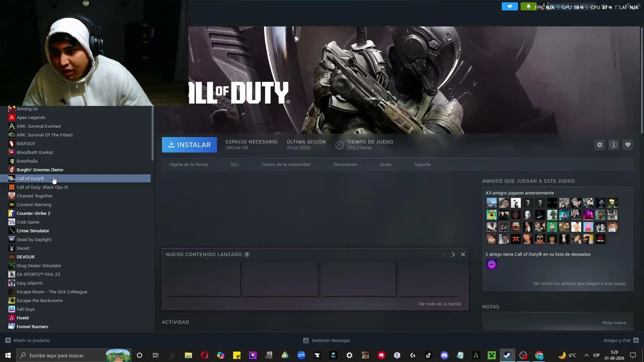
Task: Click the megaphone announcements icon at top
Action: (510, 7)
